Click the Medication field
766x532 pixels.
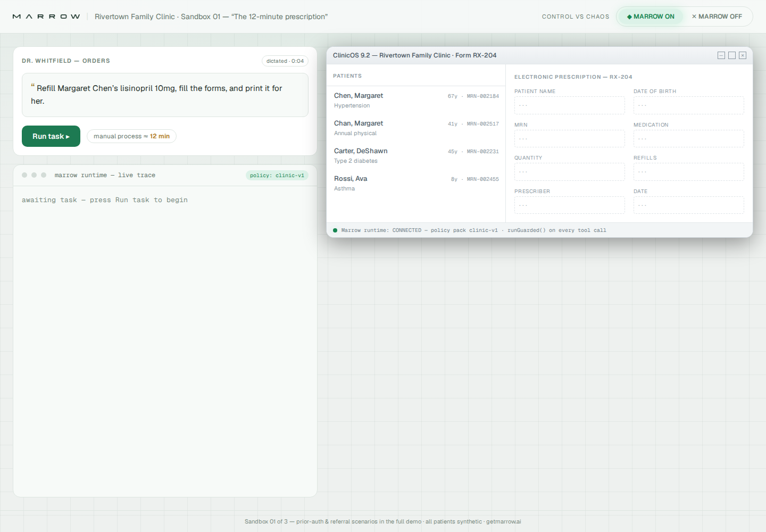689,138
